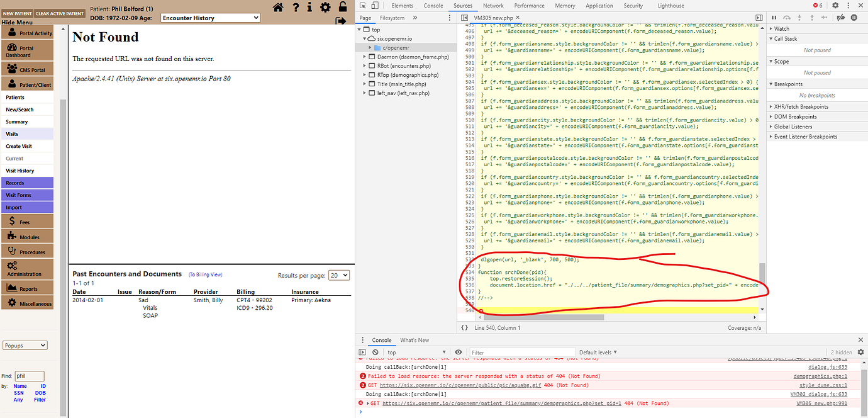The width and height of the screenshot is (868, 418).
Task: Click the step over next function call icon
Action: pyautogui.click(x=786, y=17)
